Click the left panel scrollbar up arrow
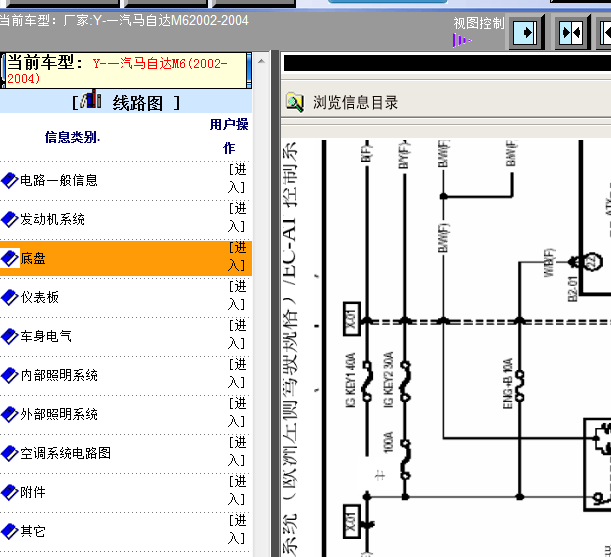The width and height of the screenshot is (611, 557). point(261,61)
